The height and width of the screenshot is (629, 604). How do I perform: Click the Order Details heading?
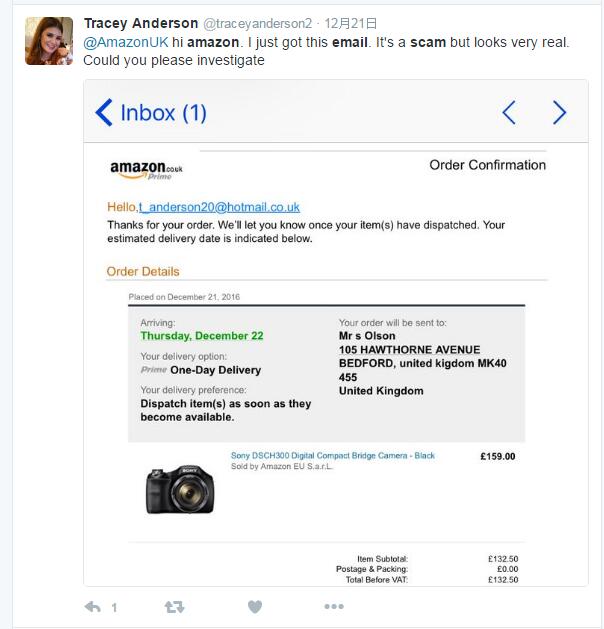pyautogui.click(x=143, y=271)
